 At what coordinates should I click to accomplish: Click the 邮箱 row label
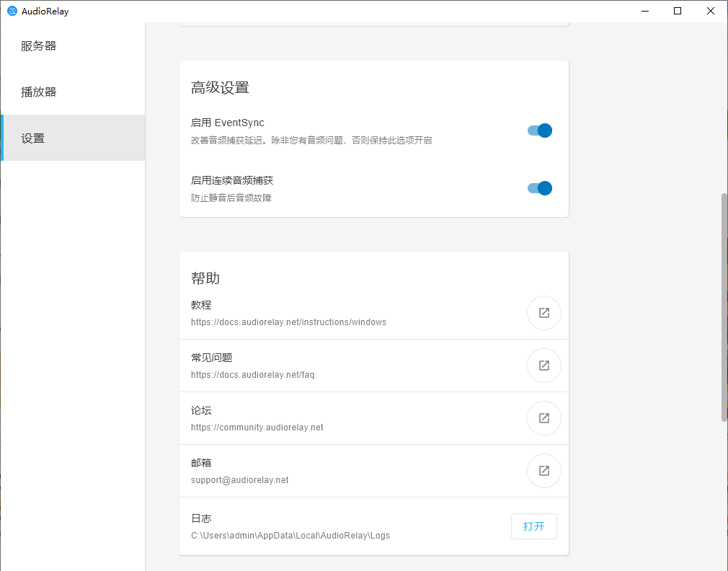201,463
